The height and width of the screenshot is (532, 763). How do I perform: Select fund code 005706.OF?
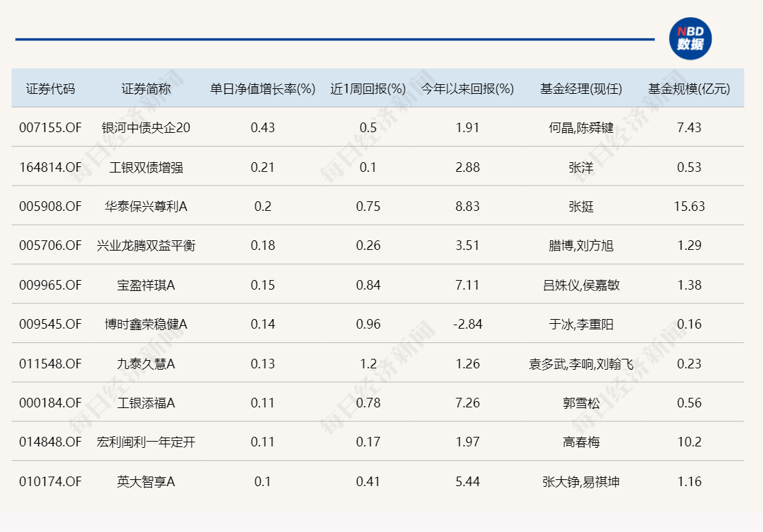[51, 246]
